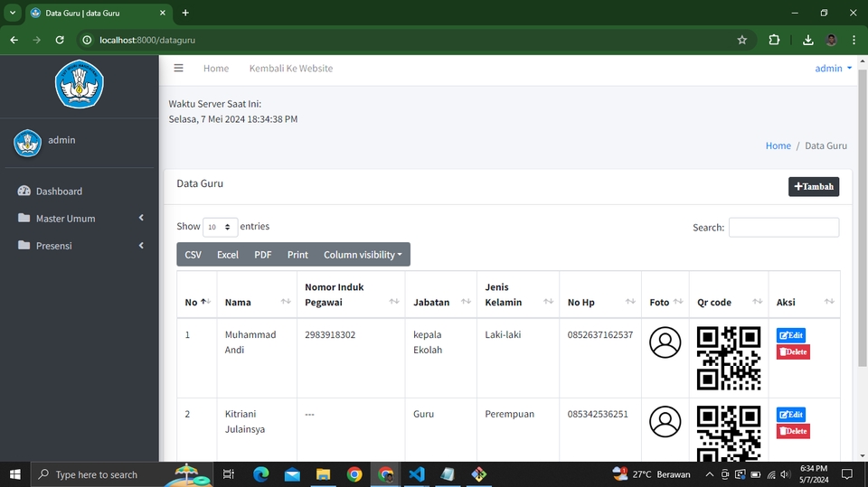Click Muhammad Andi's QR code image
Image resolution: width=868 pixels, height=487 pixels.
pyautogui.click(x=729, y=358)
